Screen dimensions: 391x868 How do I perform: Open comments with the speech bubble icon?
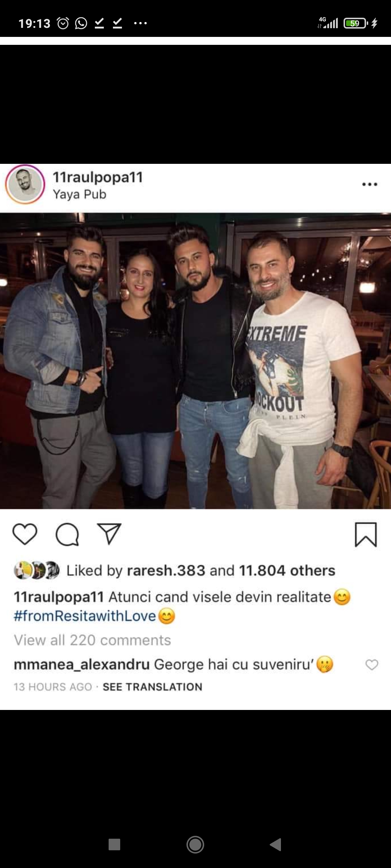67,534
